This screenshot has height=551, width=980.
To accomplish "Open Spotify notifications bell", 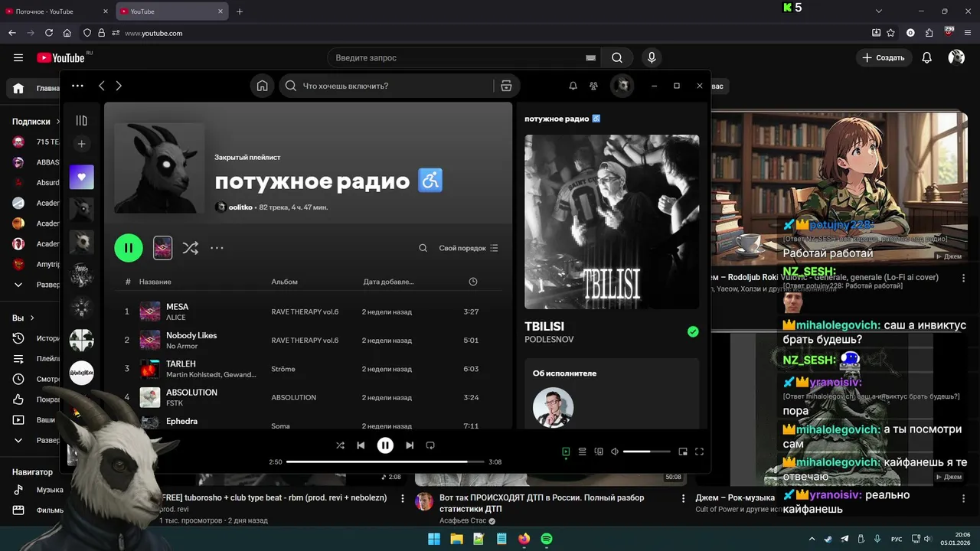I will [573, 86].
